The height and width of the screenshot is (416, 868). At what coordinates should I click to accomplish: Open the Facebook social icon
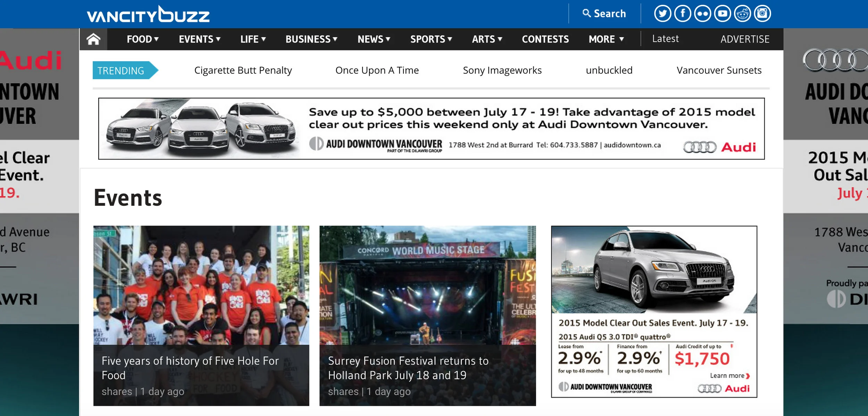[683, 14]
